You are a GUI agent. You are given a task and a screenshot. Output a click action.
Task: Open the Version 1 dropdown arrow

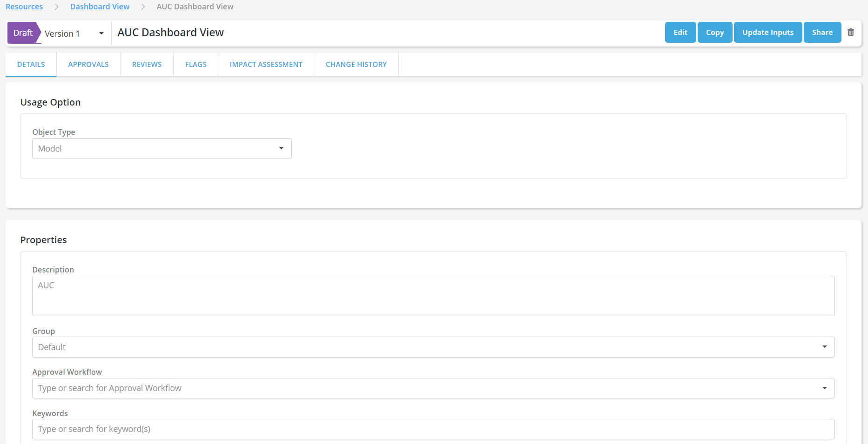click(101, 33)
